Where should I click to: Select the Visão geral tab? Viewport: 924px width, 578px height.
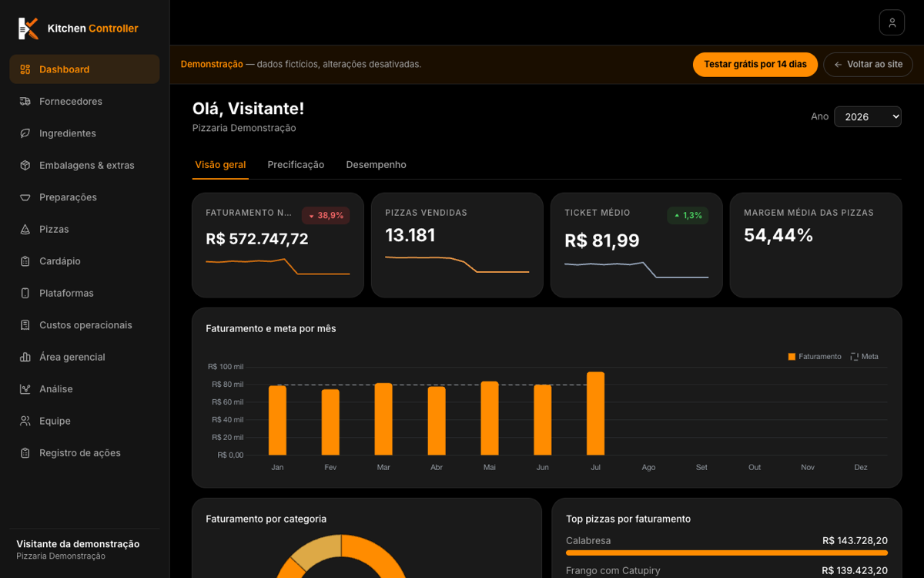(x=220, y=165)
